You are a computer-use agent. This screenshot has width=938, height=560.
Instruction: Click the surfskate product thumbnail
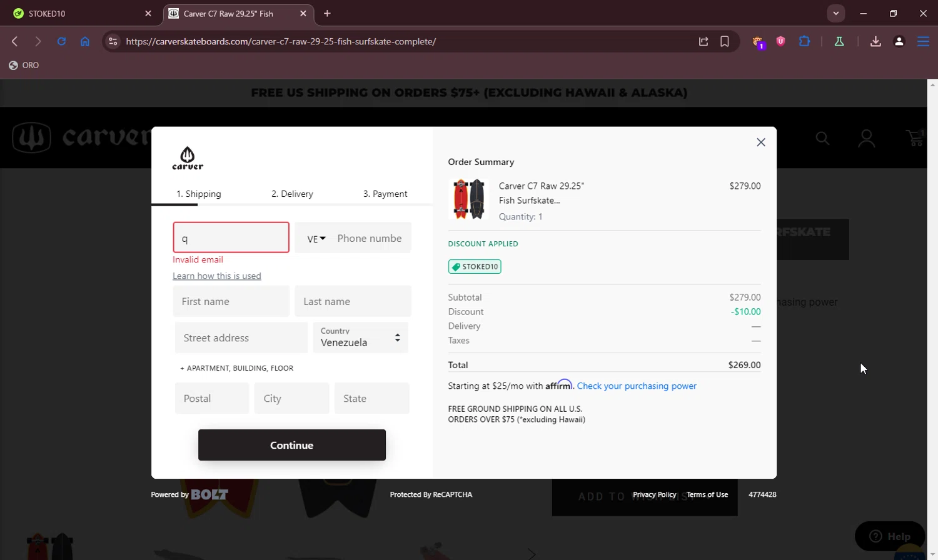coord(468,199)
